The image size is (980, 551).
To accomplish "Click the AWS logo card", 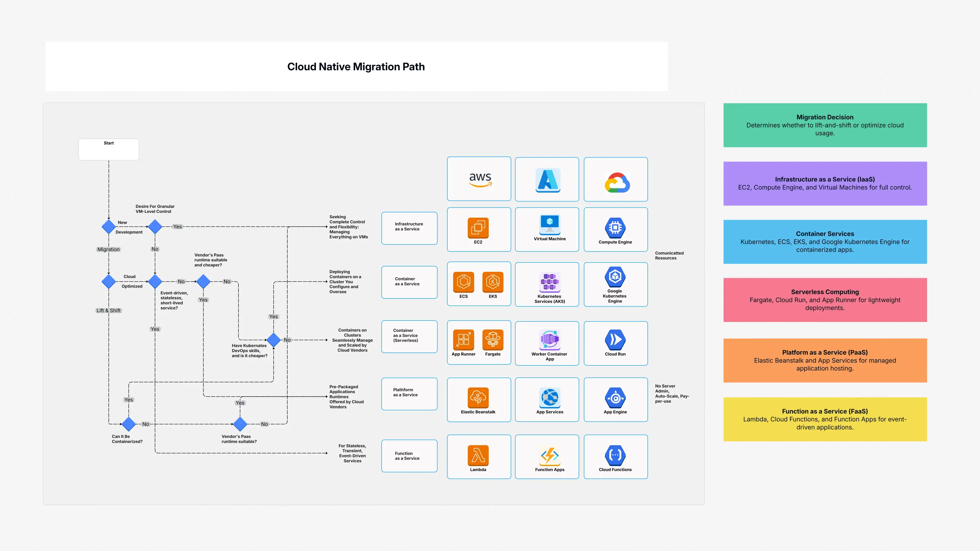I will pos(479,179).
